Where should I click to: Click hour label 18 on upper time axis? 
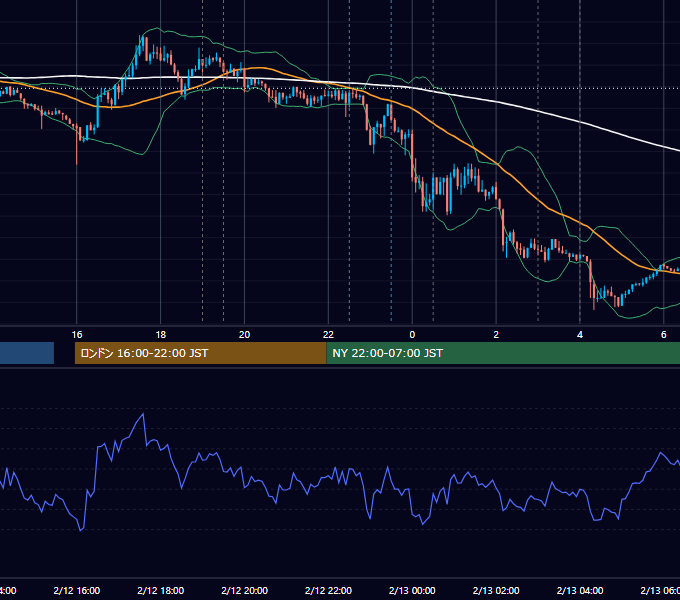[x=160, y=335]
